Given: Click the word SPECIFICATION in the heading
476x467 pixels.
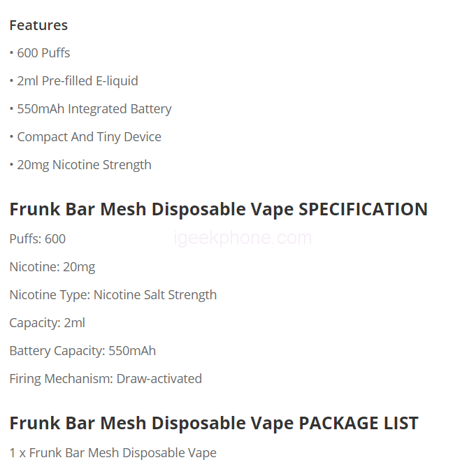Looking at the screenshot, I should 363,209.
